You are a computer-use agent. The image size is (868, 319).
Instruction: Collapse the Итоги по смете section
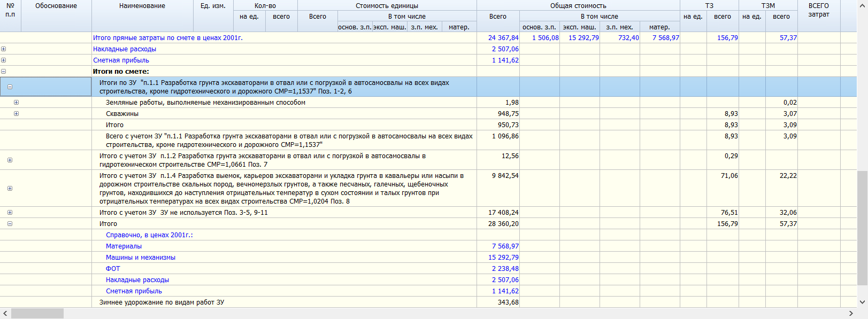(4, 72)
